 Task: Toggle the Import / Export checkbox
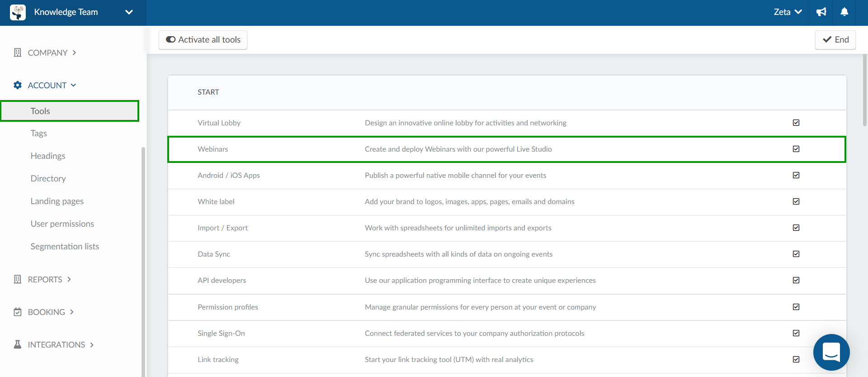click(796, 228)
